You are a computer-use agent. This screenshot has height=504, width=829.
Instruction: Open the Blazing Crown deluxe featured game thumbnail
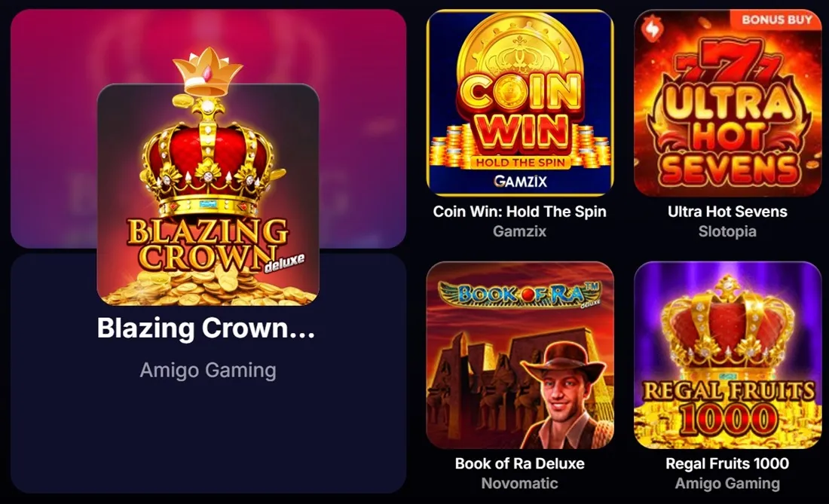coord(208,194)
